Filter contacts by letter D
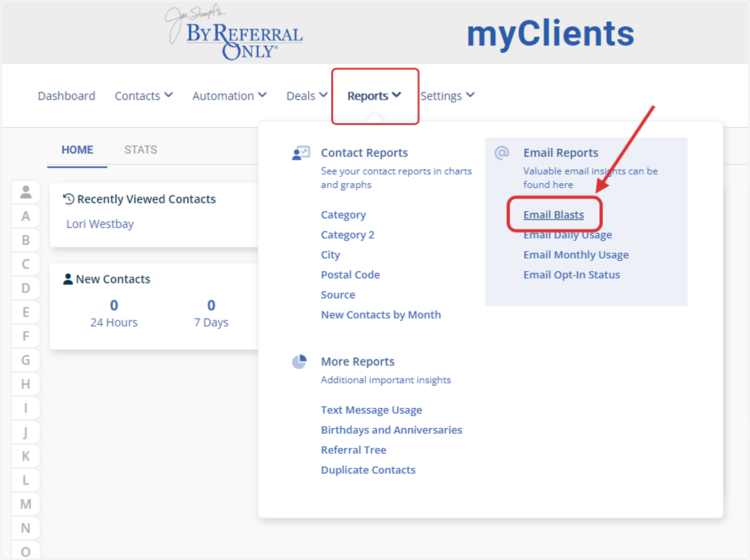The image size is (750, 560). [x=26, y=288]
